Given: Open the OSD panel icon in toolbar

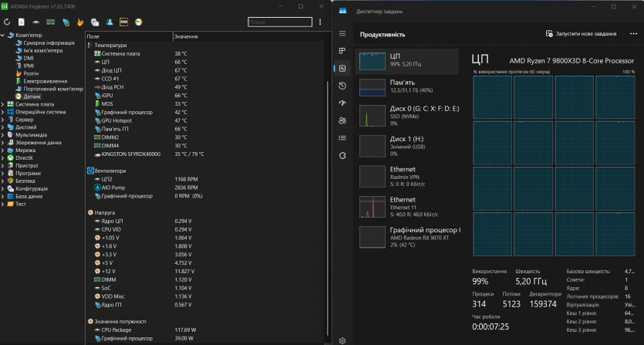Looking at the screenshot, I should point(124,22).
